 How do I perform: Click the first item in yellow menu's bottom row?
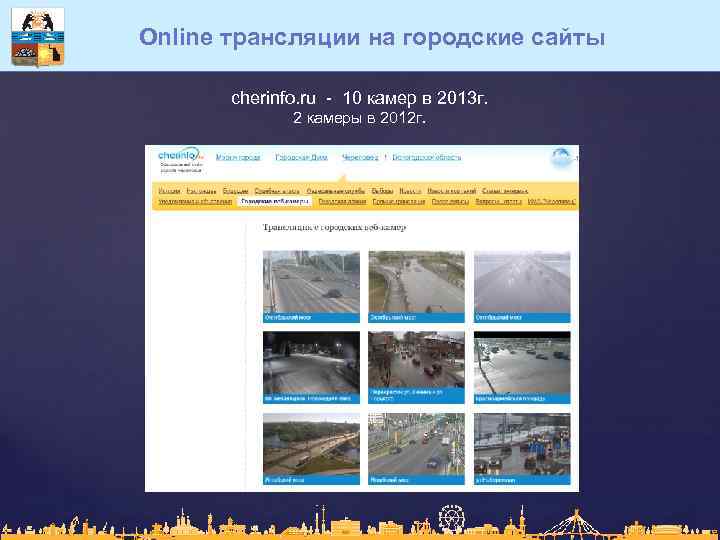coord(195,201)
